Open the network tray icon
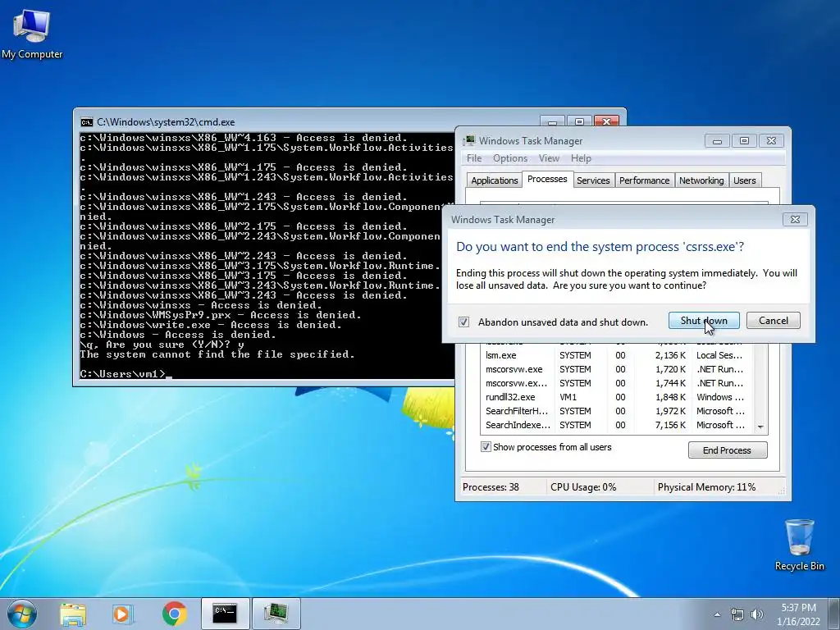This screenshot has height=630, width=840. tap(737, 614)
